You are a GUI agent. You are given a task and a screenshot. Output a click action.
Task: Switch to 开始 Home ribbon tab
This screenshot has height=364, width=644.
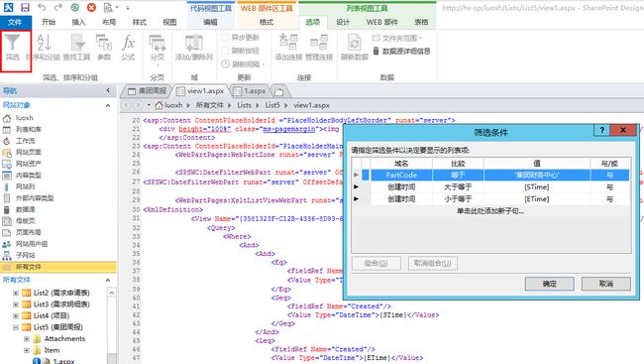pos(49,22)
